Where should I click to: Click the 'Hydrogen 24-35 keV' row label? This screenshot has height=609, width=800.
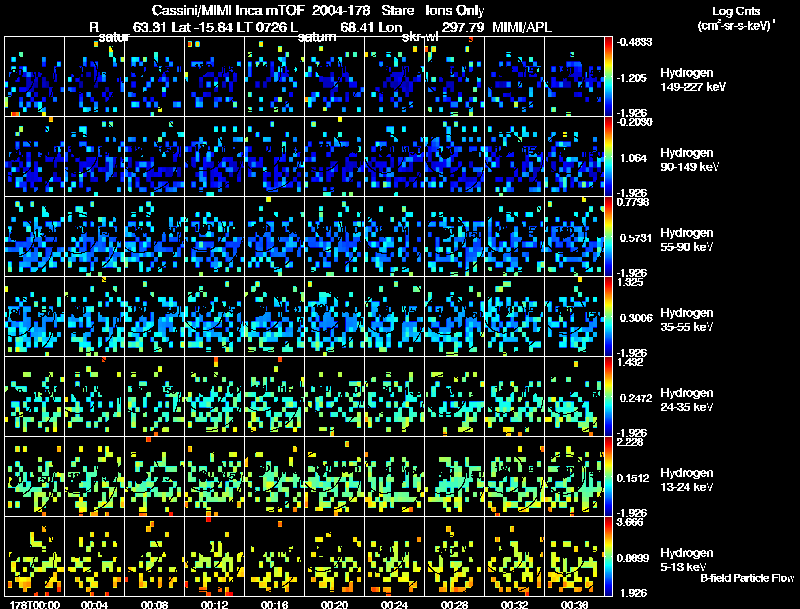[x=687, y=400]
